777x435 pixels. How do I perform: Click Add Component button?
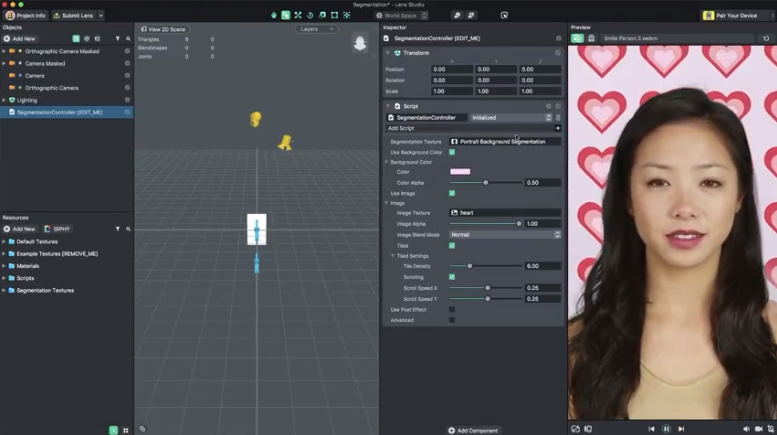tap(473, 431)
